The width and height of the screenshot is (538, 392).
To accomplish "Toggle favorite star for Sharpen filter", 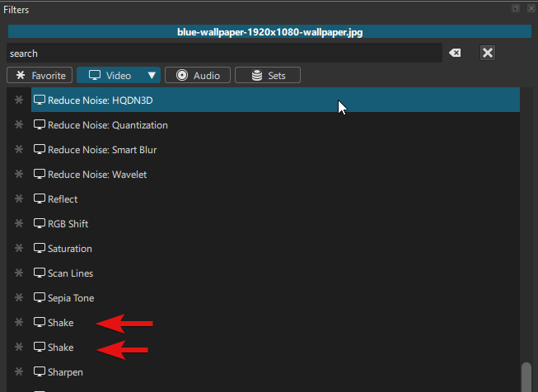I will pos(19,371).
